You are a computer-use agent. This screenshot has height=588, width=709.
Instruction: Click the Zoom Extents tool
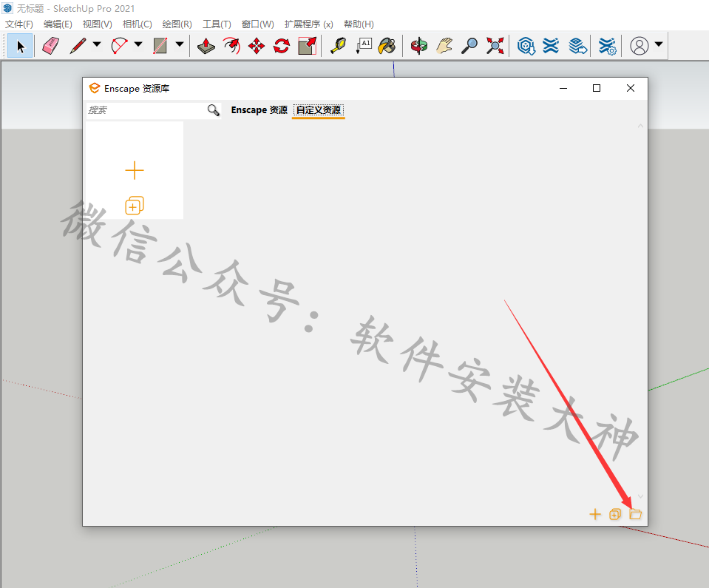[x=495, y=46]
